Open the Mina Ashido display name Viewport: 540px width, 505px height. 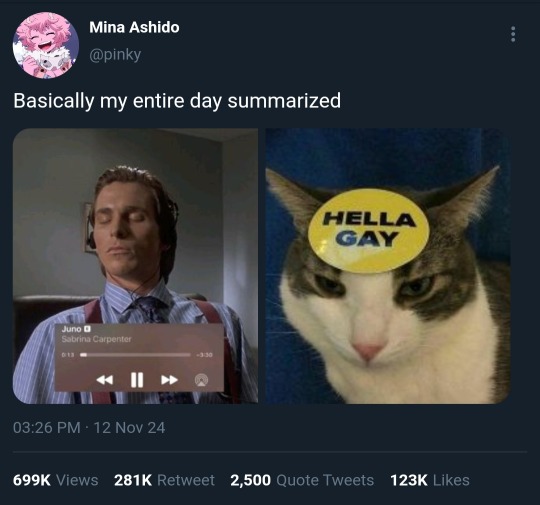(x=134, y=27)
